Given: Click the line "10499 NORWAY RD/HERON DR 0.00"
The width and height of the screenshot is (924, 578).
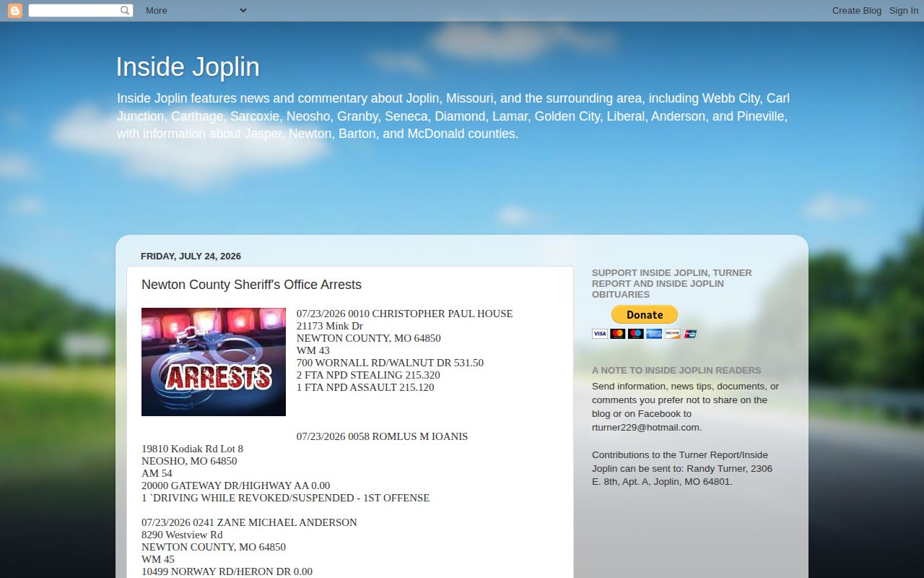Looking at the screenshot, I should pos(227,571).
